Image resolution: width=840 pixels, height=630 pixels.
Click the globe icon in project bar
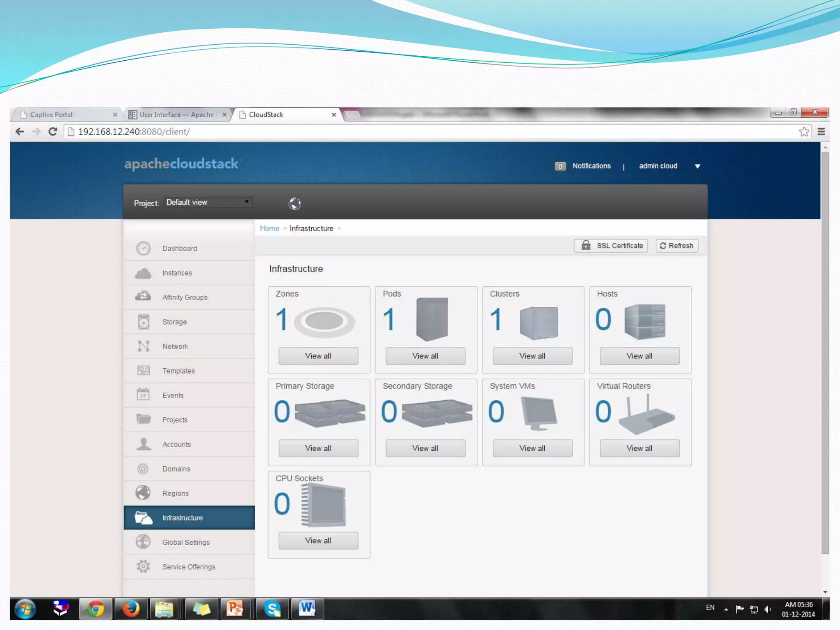294,203
